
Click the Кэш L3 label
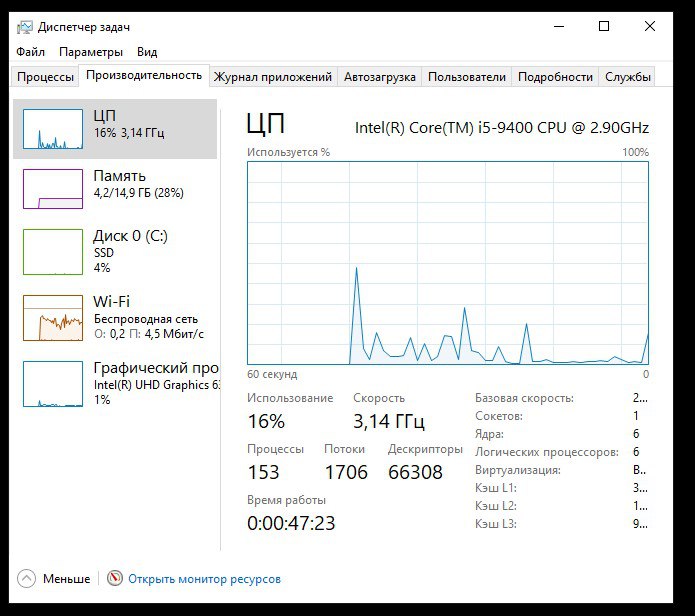pos(496,524)
